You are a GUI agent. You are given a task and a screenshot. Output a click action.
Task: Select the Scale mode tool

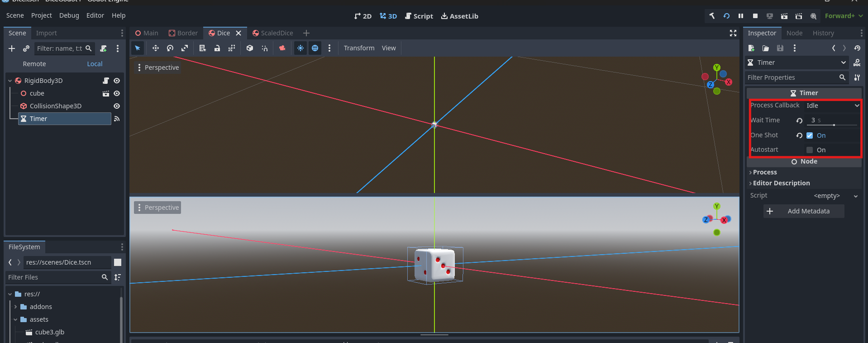pos(185,48)
